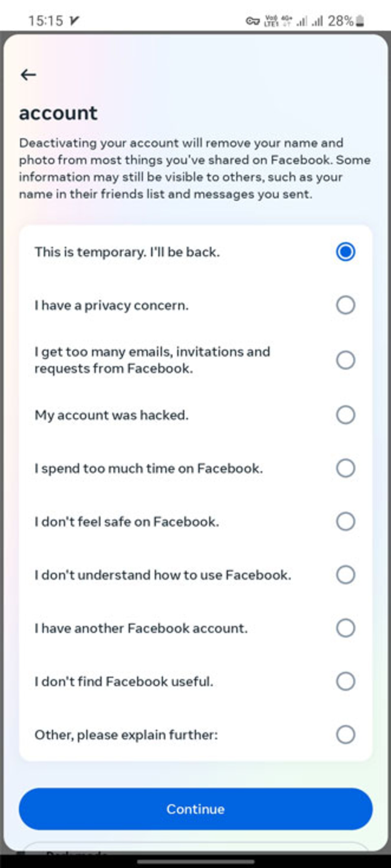Screen dimensions: 391x868
Task: Select 'I have another Facebook account' option
Action: [345, 628]
